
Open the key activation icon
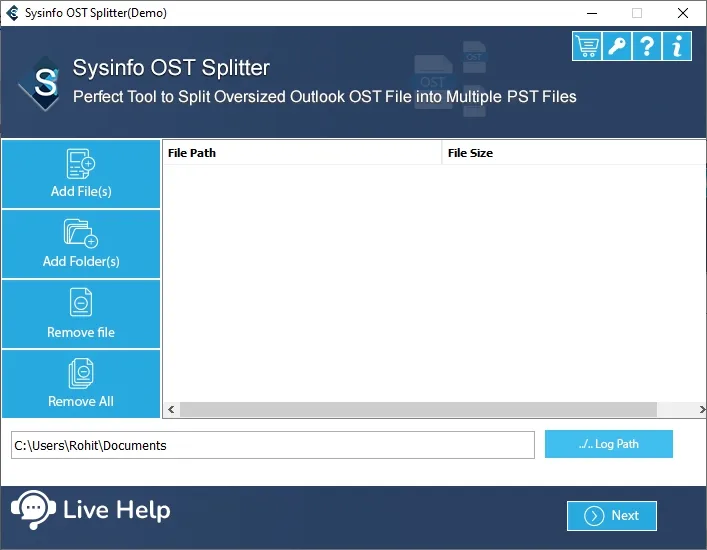[617, 46]
